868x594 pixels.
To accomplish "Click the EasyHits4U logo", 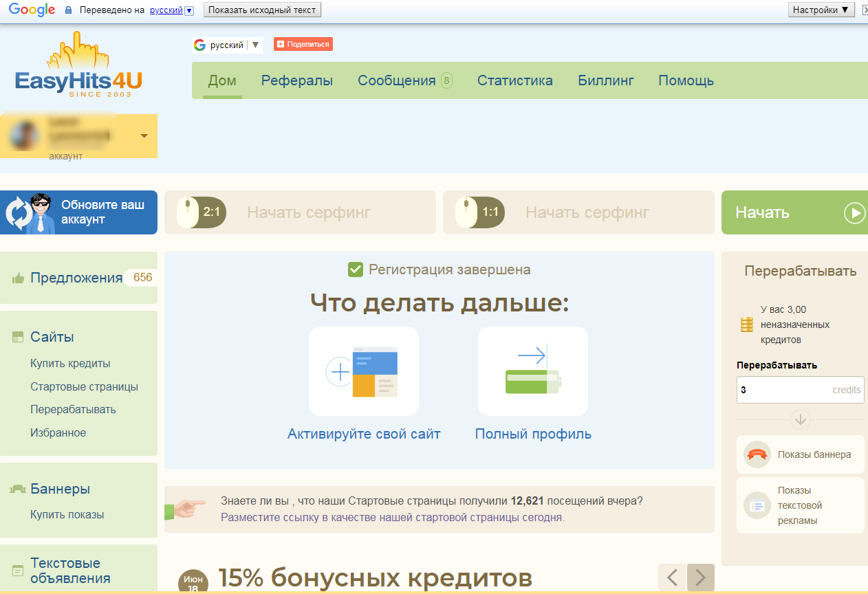I will 78,65.
